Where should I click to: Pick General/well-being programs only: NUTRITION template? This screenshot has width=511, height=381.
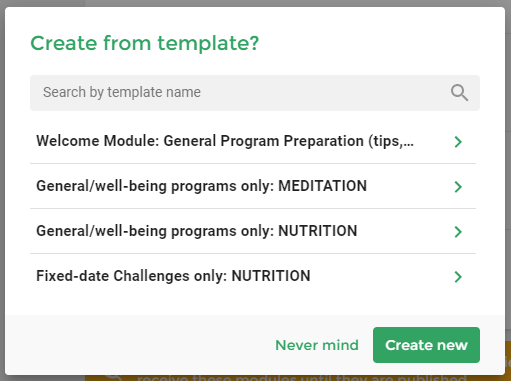[x=253, y=231]
